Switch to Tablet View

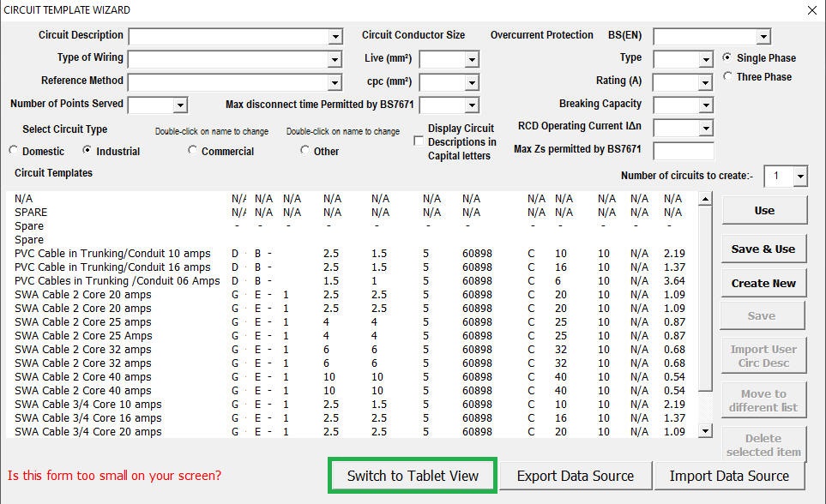pyautogui.click(x=413, y=476)
